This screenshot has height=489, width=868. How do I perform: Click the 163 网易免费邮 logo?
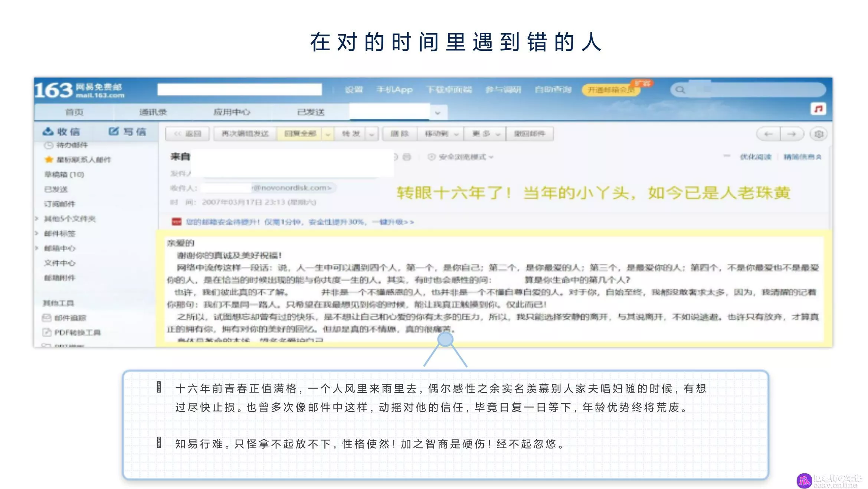click(x=79, y=90)
